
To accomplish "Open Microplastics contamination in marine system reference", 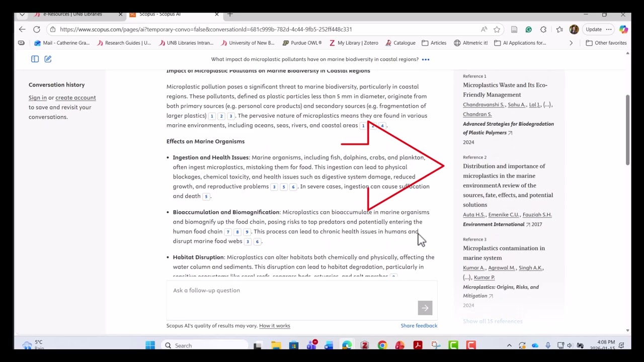I will tap(504, 253).
